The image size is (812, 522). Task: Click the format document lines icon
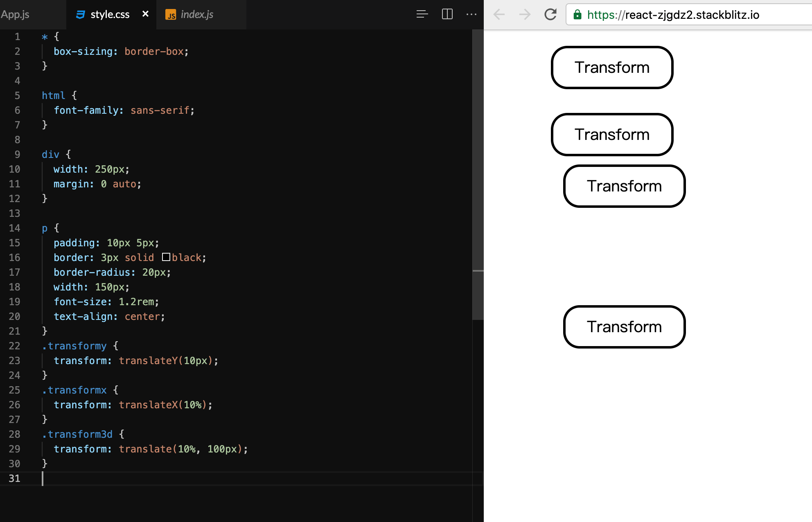tap(422, 14)
